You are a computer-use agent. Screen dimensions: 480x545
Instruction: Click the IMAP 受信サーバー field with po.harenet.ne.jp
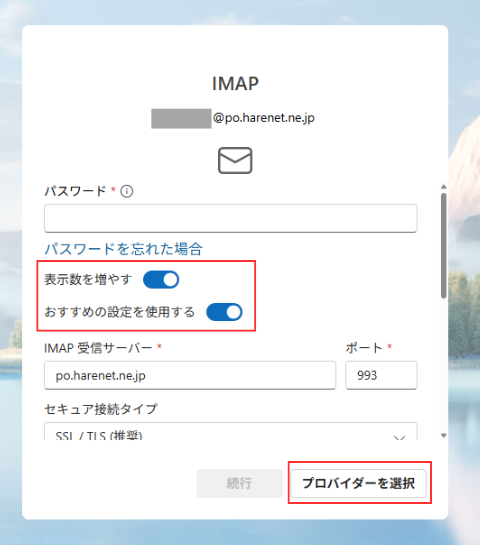click(x=190, y=375)
